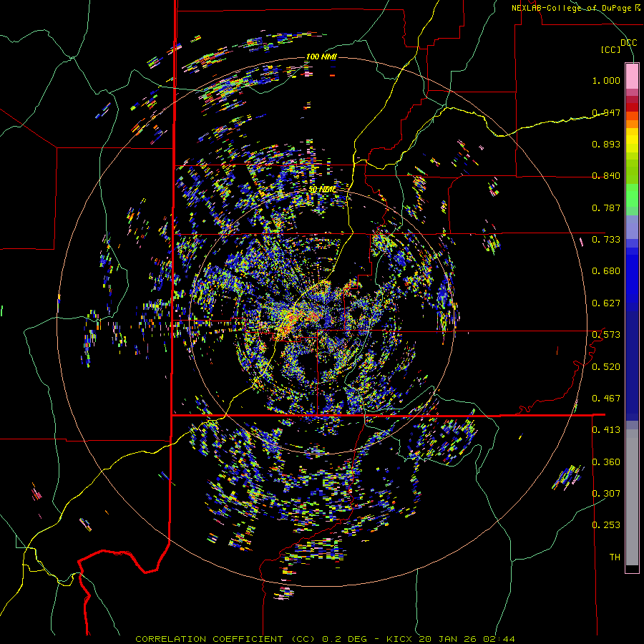The width and height of the screenshot is (644, 644).
Task: Select the 0.520 scale value
Action: click(x=606, y=367)
